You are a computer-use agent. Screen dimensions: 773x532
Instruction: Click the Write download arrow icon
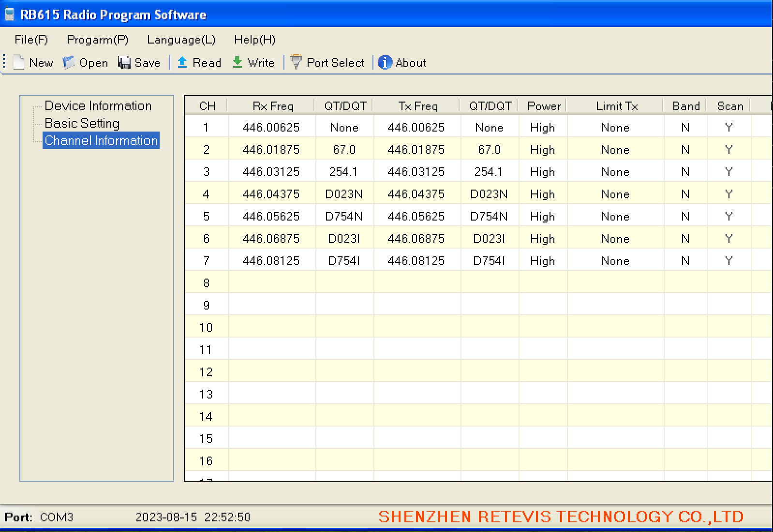(x=238, y=62)
